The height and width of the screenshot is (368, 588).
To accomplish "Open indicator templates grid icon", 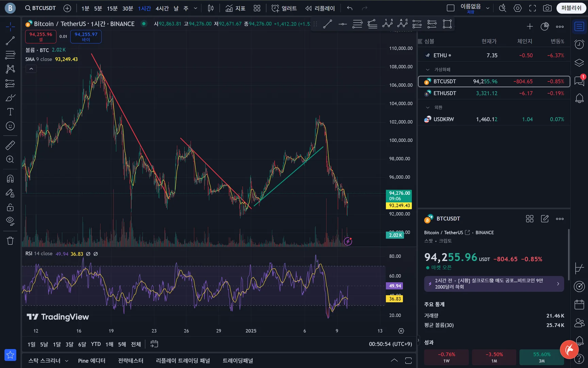I will pos(257,8).
